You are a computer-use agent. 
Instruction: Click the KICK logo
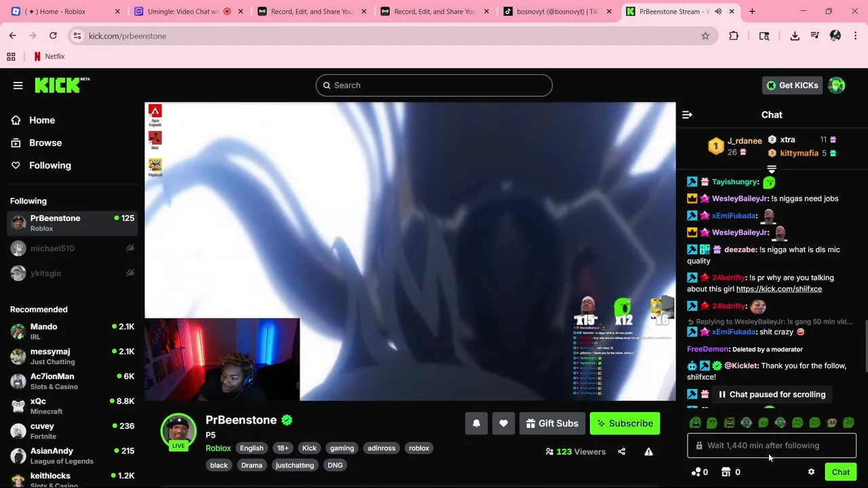point(62,85)
